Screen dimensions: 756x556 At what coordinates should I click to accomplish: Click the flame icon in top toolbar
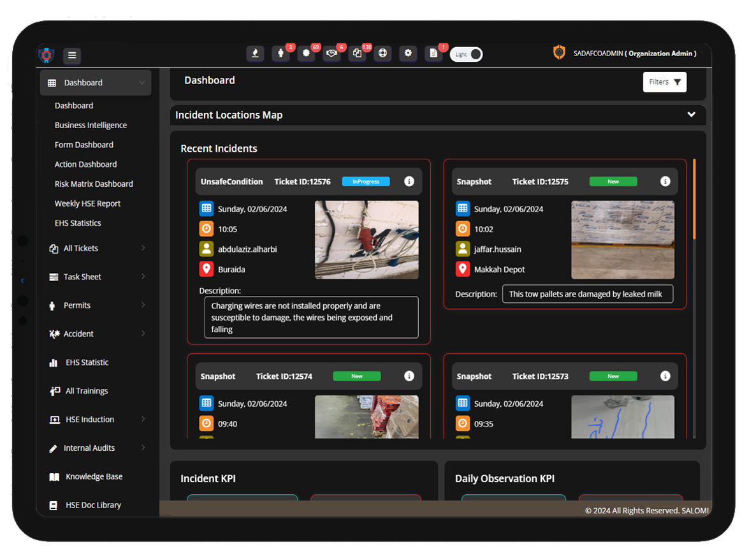coord(255,54)
